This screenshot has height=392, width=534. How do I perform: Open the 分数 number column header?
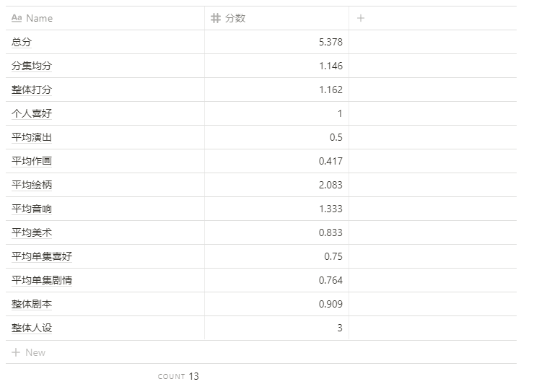coord(276,18)
